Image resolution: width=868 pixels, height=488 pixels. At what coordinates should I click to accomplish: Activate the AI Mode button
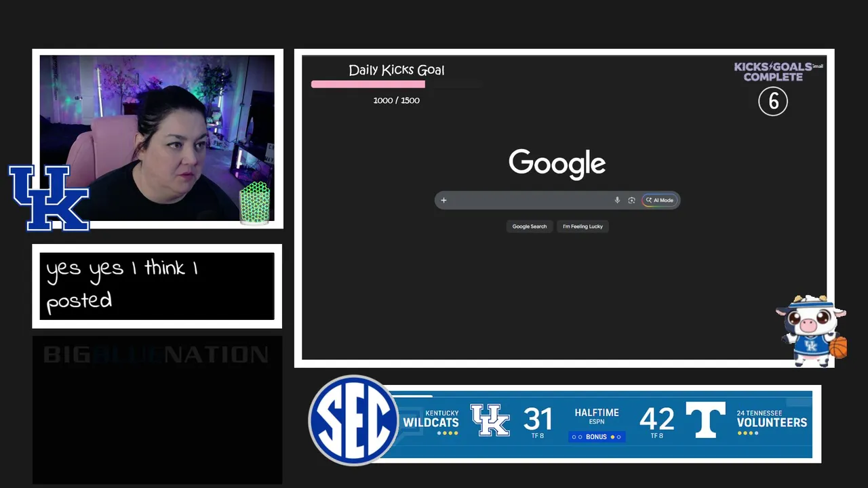click(x=660, y=200)
